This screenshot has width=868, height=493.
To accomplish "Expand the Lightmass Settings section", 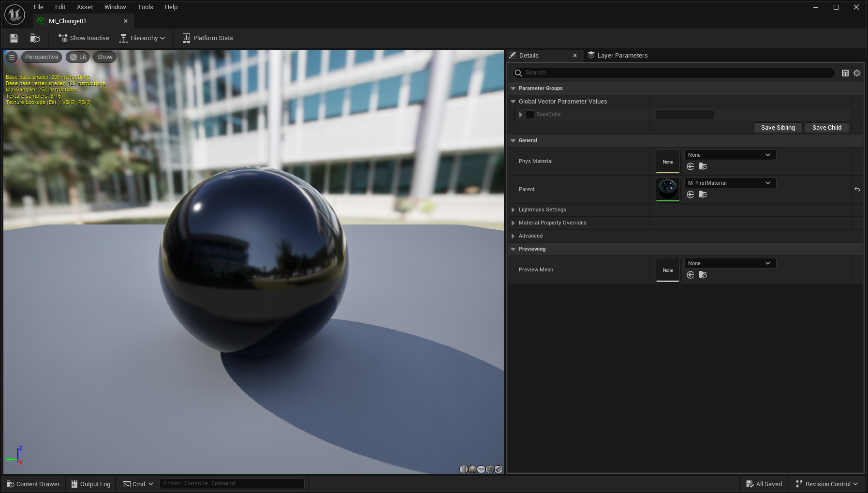I will (513, 209).
